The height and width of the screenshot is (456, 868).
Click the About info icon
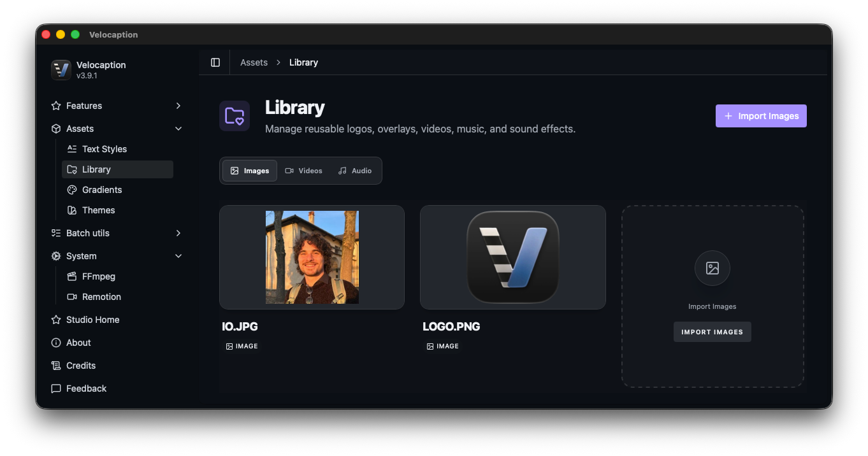[x=56, y=343]
